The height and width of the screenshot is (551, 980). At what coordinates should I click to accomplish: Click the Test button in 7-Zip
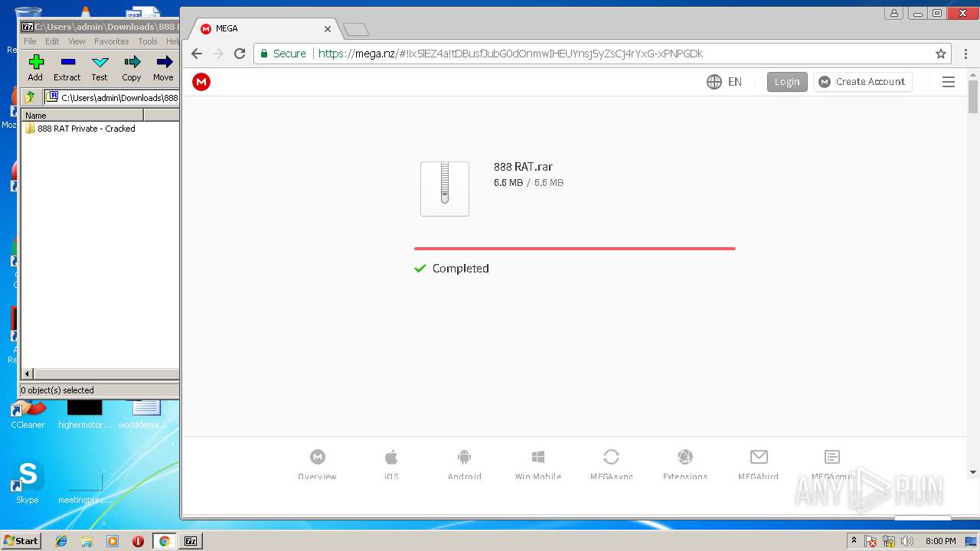pyautogui.click(x=100, y=67)
